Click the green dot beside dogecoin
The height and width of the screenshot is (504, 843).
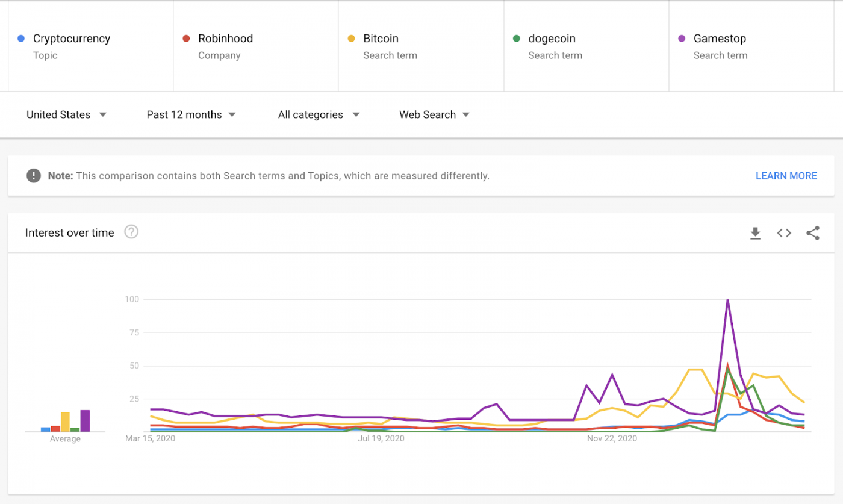pyautogui.click(x=517, y=38)
